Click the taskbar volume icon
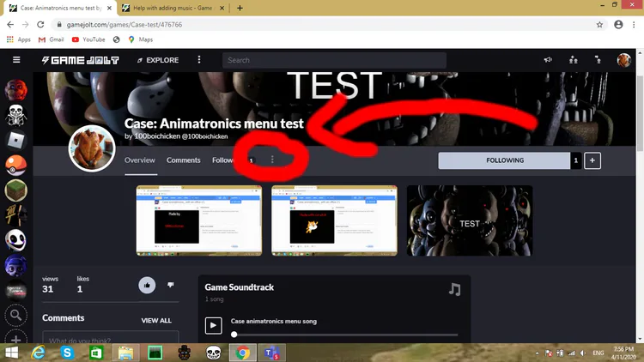Image resolution: width=644 pixels, height=362 pixels. tap(582, 353)
